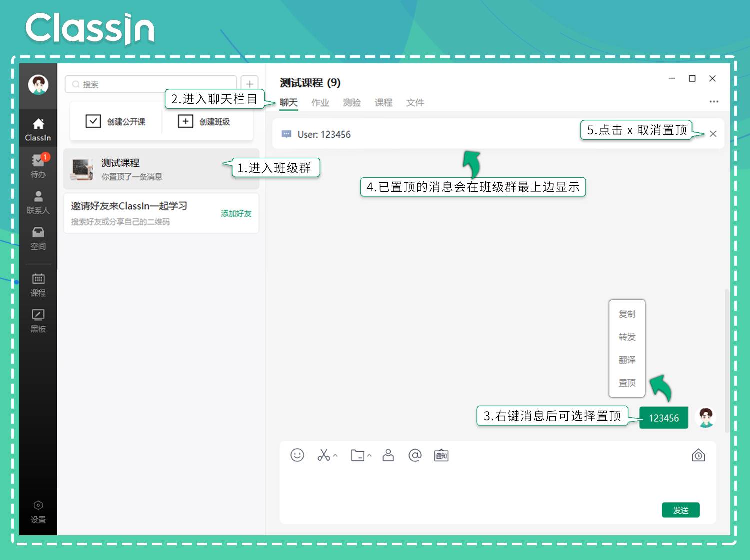Screen dimensions: 750x560
Task: Choose 翻译 translate from context menu
Action: pos(627,360)
